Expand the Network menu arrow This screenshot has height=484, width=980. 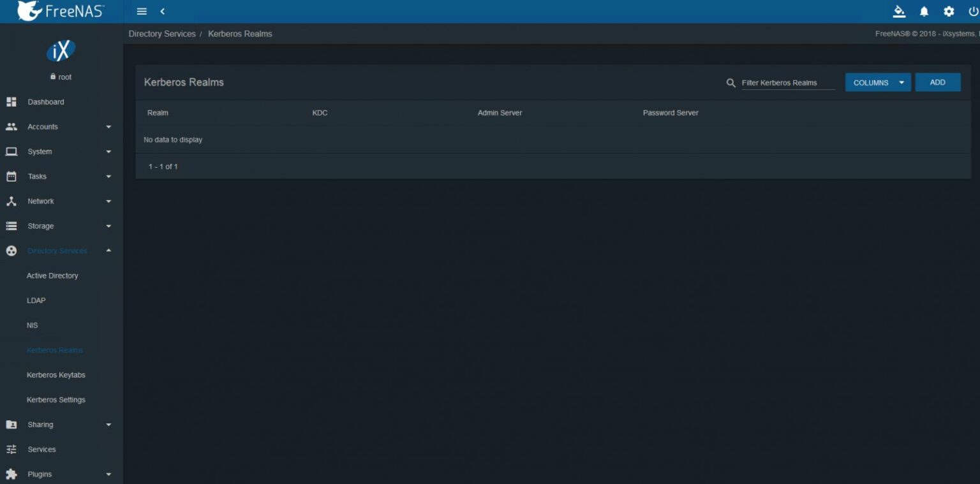click(108, 202)
